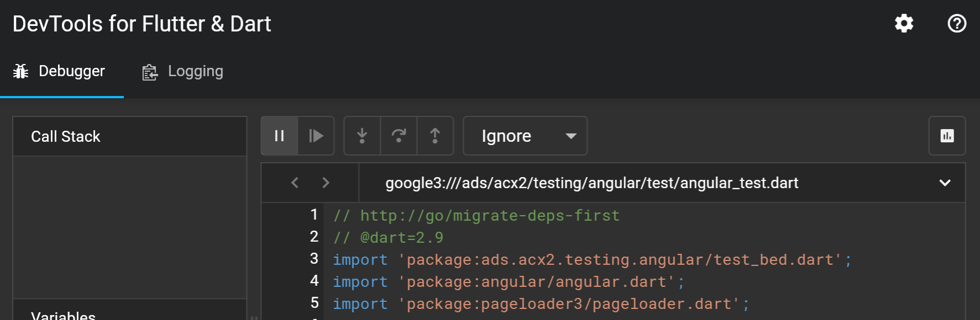Pause execution with the pause button

[280, 136]
